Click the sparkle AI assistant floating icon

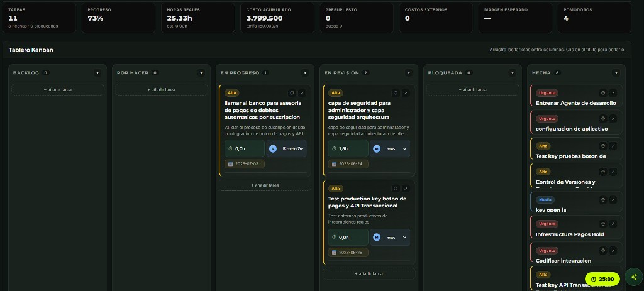(634, 277)
